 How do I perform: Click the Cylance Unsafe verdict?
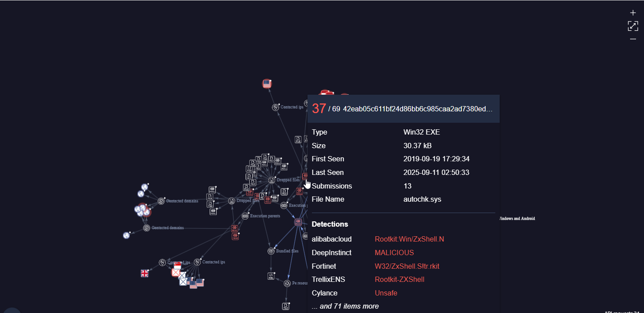coord(386,293)
